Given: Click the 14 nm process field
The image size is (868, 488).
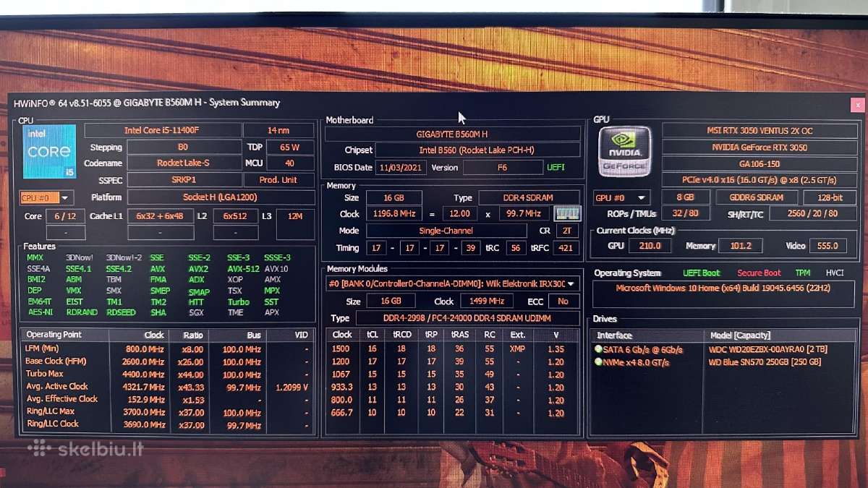Looking at the screenshot, I should tap(278, 130).
